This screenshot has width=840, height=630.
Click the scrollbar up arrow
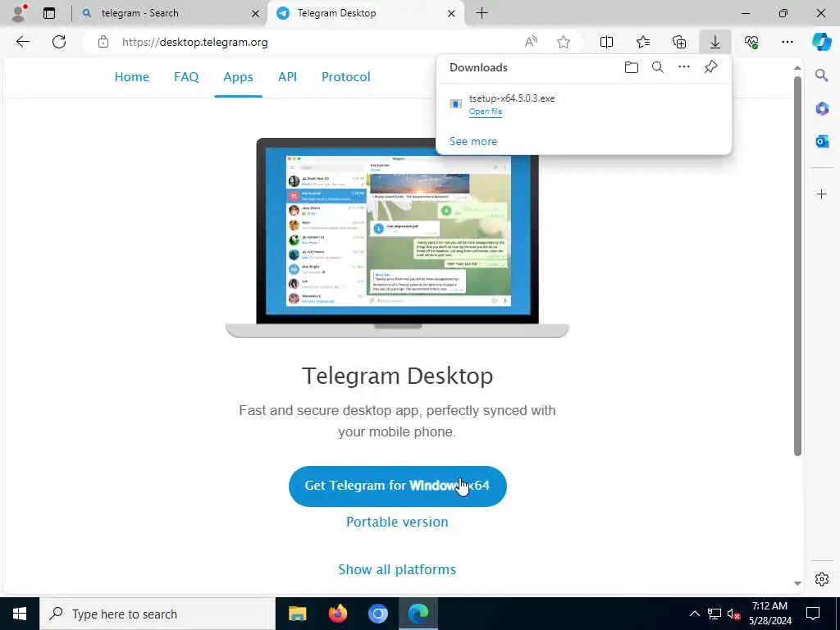797,68
